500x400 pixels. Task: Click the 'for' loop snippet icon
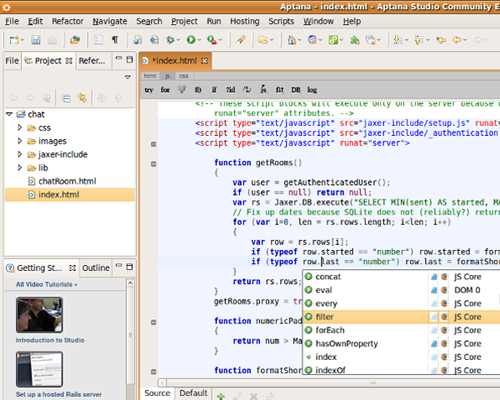pyautogui.click(x=165, y=90)
